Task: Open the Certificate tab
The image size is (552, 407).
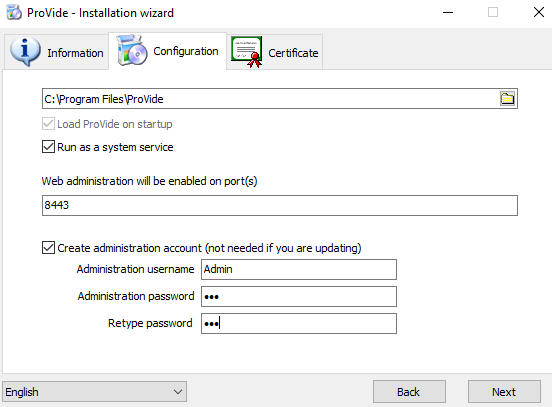Action: 275,52
